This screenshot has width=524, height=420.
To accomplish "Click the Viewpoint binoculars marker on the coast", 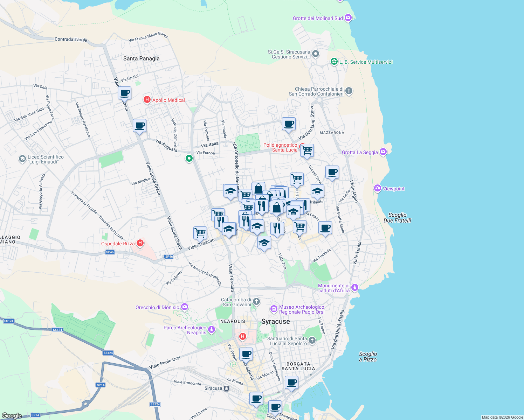I will (x=377, y=188).
